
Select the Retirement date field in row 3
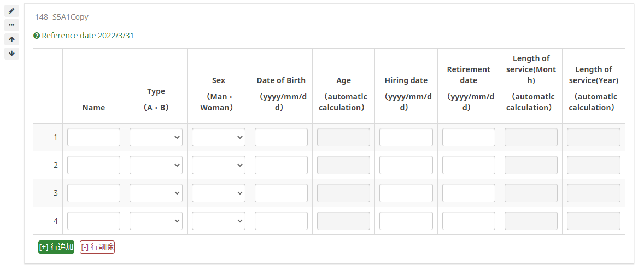tap(469, 193)
